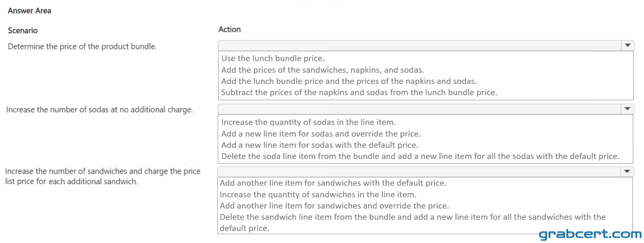
Task: Select "Add a new line item for sodas and override"
Action: point(321,134)
